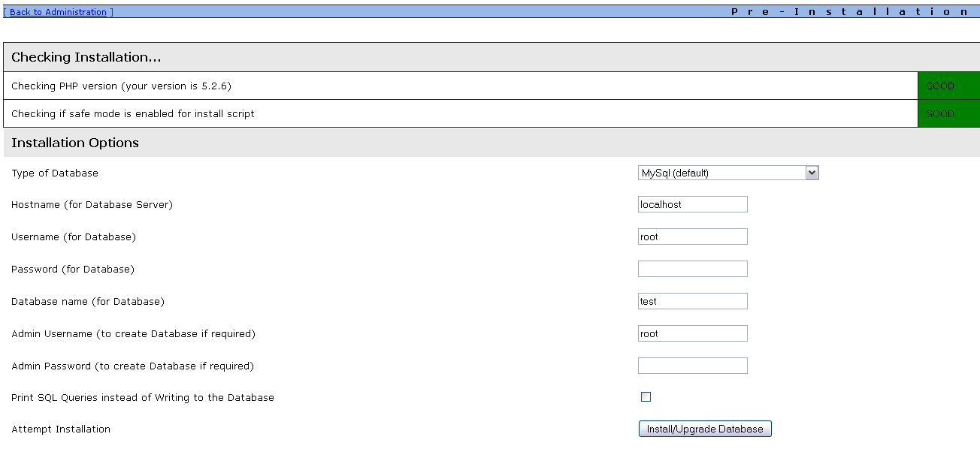Click the Admin Username input field

point(692,333)
